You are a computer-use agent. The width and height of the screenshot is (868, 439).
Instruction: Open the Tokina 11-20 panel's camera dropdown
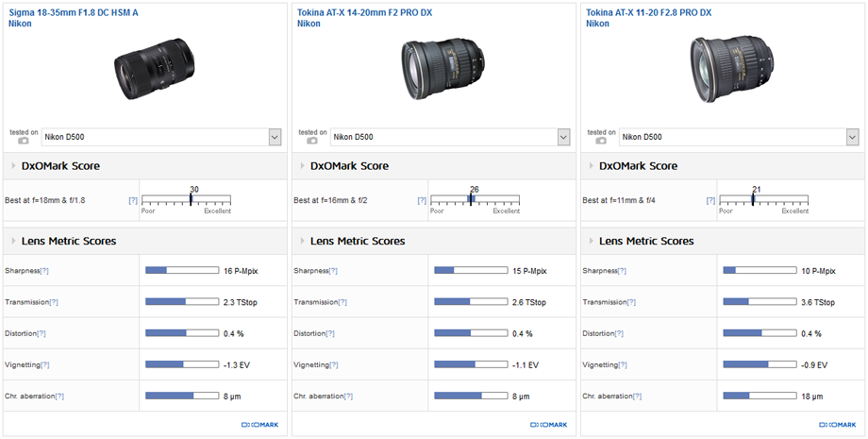click(739, 137)
